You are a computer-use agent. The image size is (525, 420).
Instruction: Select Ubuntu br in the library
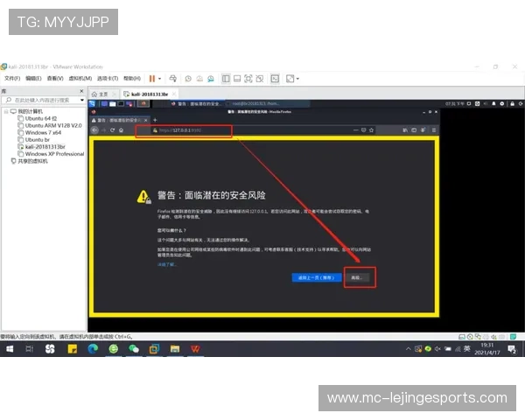pos(33,140)
